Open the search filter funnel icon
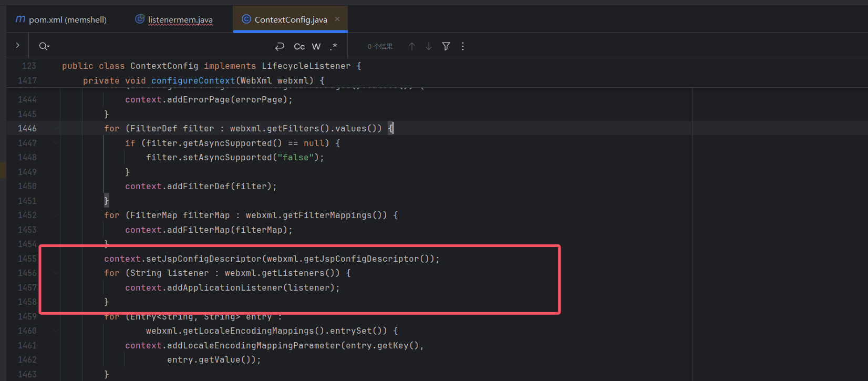Screen dimensions: 868x381 point(446,46)
